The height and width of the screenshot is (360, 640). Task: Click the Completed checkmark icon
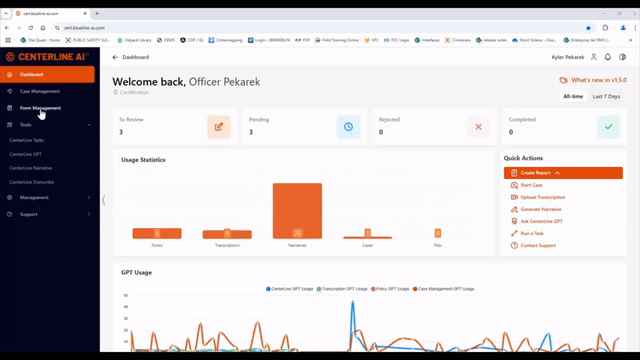[609, 127]
